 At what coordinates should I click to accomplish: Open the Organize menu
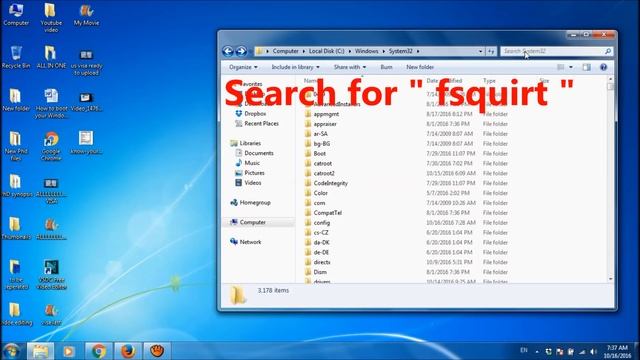tap(243, 67)
